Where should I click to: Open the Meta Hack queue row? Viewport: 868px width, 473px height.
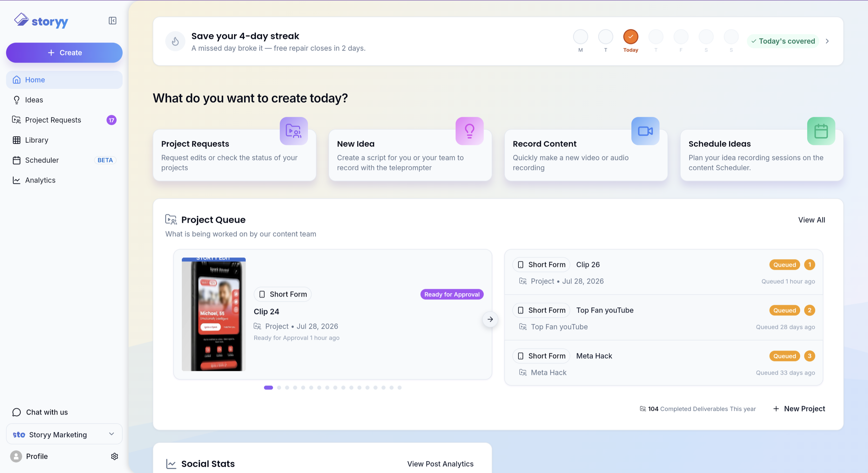pos(664,363)
